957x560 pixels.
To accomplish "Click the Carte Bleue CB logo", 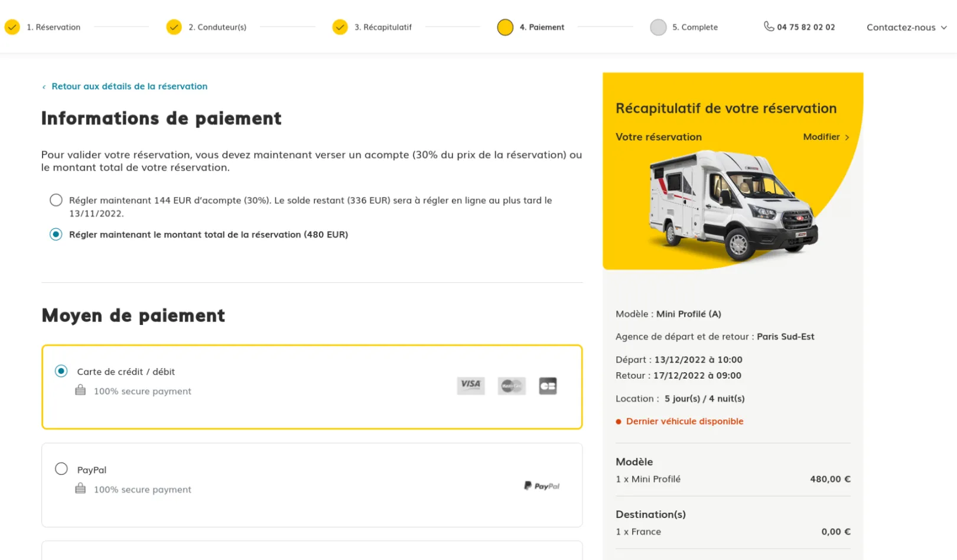I will (x=548, y=386).
